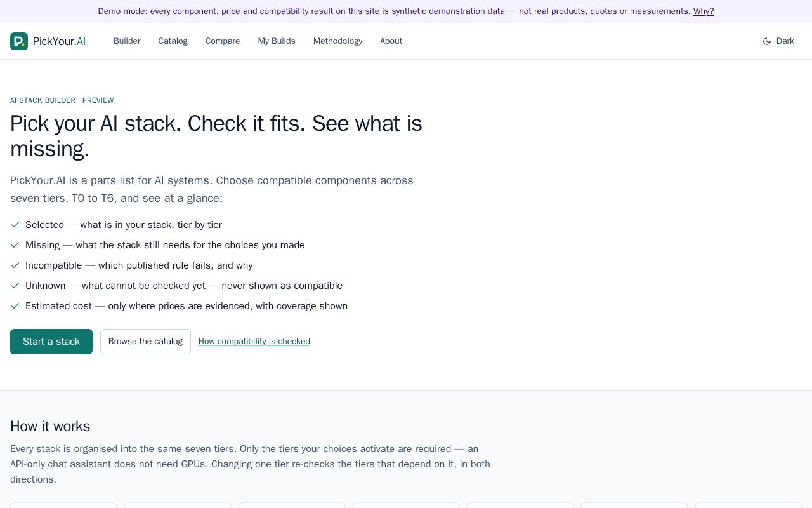Image resolution: width=812 pixels, height=508 pixels.
Task: Click the moon icon in the header
Action: [767, 41]
